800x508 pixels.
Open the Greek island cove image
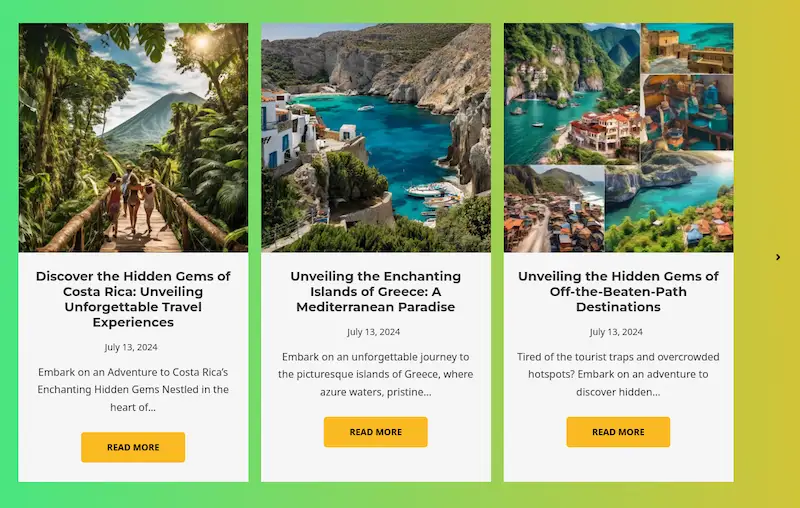pyautogui.click(x=376, y=138)
